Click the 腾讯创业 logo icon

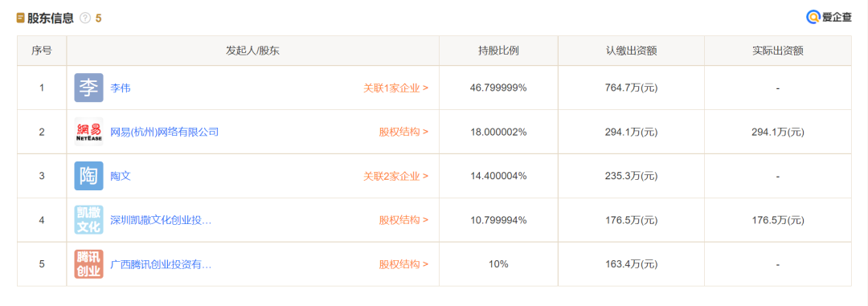tap(88, 264)
